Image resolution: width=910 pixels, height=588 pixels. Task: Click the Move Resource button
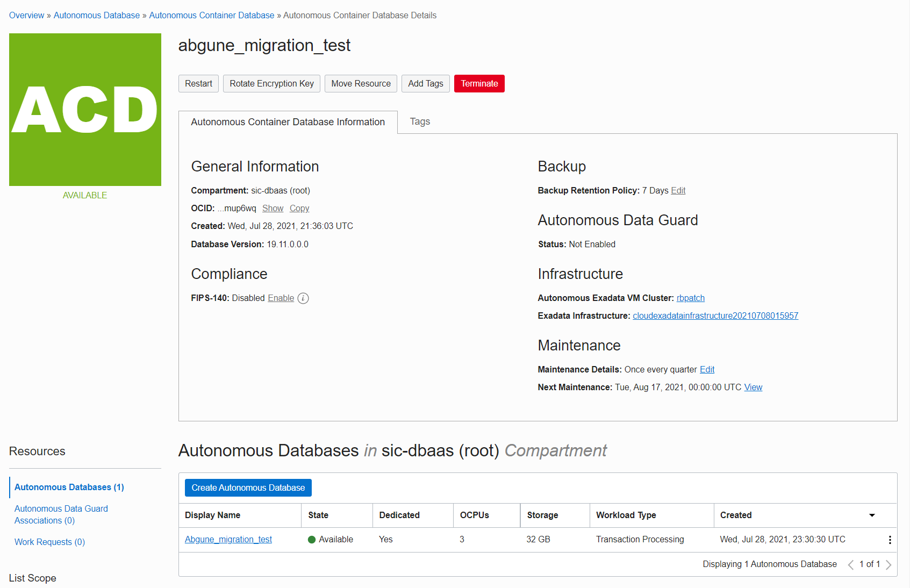click(361, 84)
